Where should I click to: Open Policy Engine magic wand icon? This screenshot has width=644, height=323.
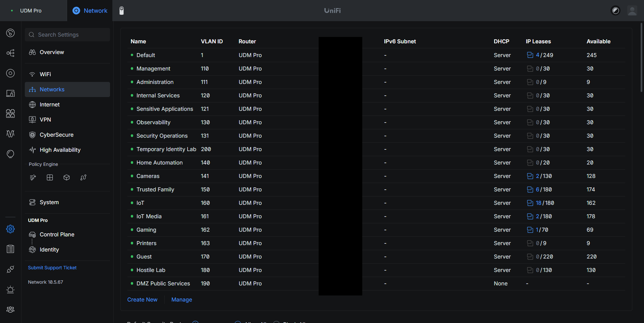33,178
